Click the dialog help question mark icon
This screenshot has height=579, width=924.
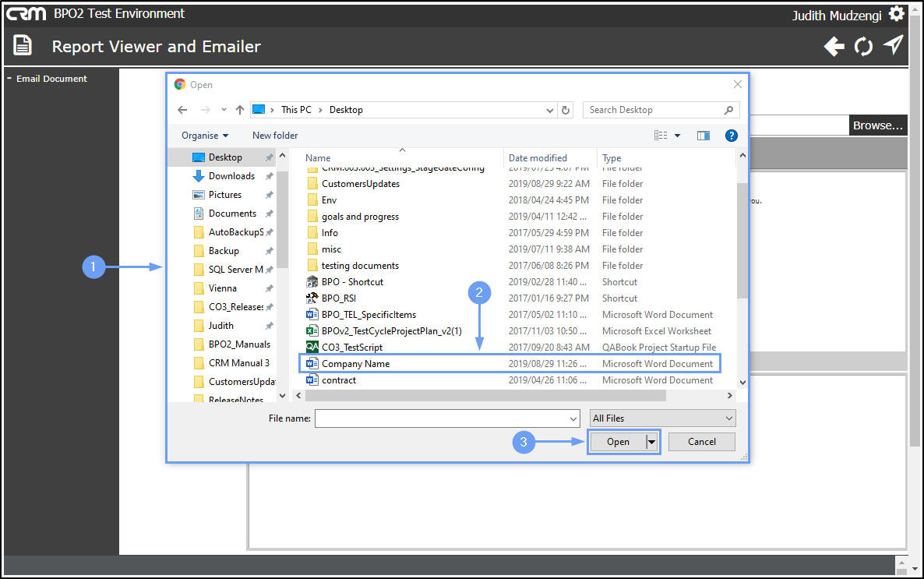pos(732,136)
